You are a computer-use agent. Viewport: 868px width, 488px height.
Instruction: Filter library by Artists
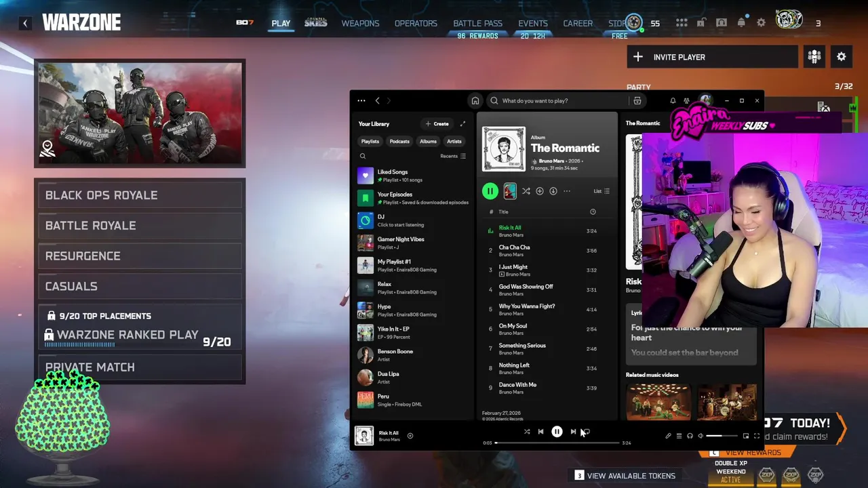pyautogui.click(x=454, y=142)
